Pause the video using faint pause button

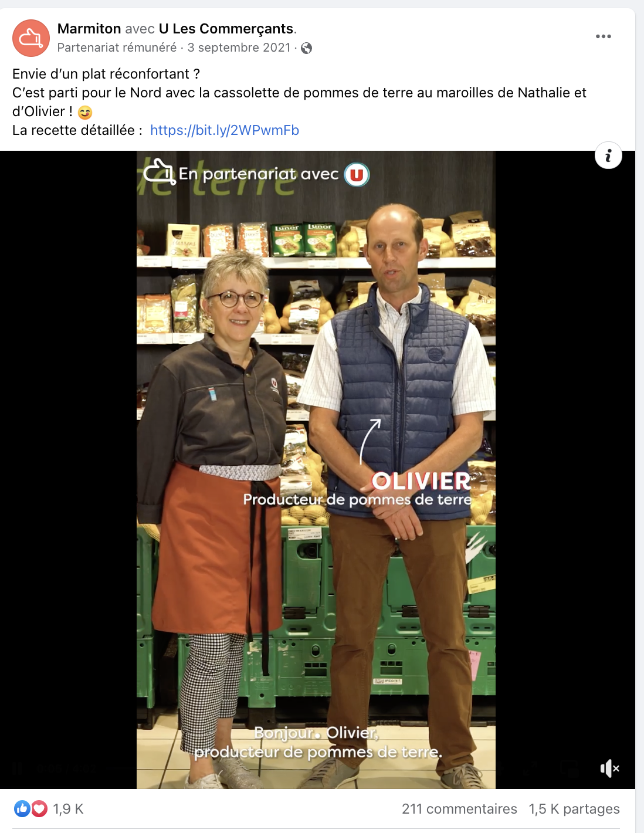pyautogui.click(x=18, y=768)
